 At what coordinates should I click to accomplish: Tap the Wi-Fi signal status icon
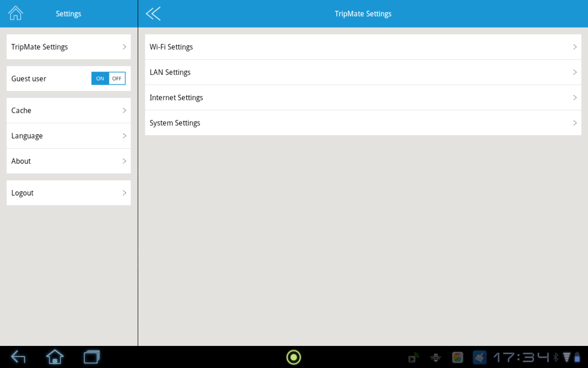pyautogui.click(x=566, y=357)
